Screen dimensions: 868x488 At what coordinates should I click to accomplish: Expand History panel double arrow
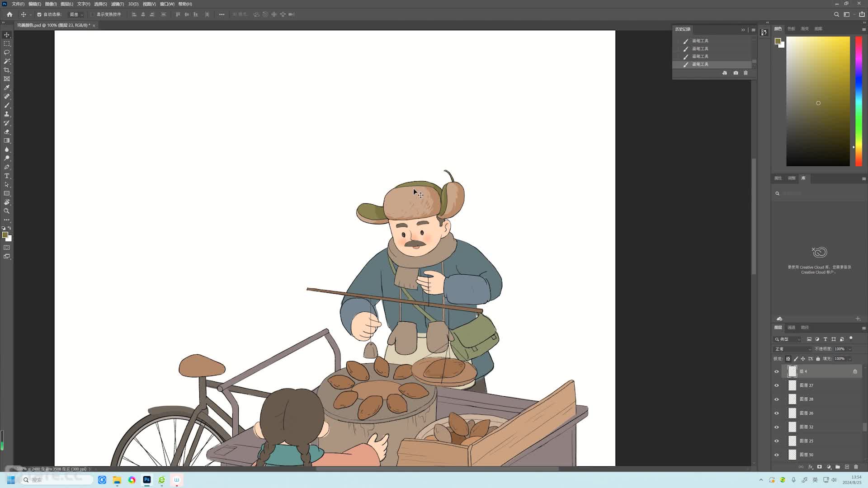[743, 30]
